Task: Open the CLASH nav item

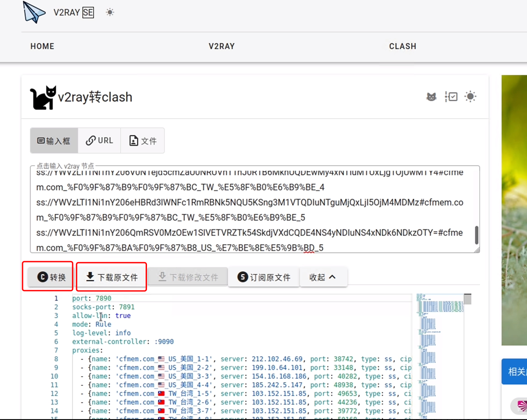Action: click(x=403, y=46)
